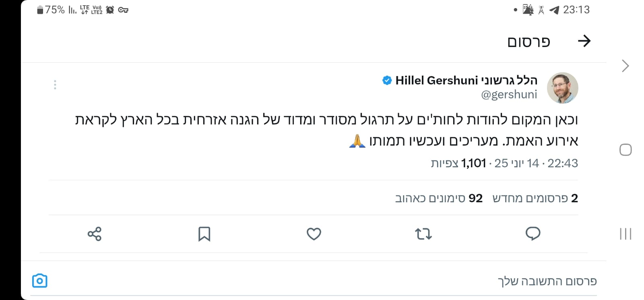Tap the Android back chevron button
Viewport: 644px width, 300px height.
[625, 66]
